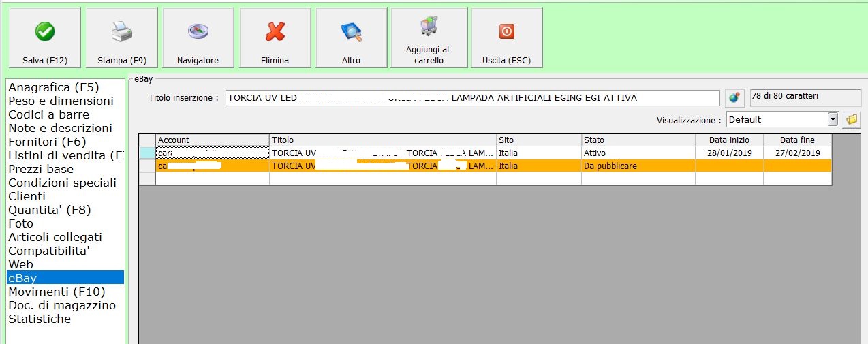Select Anagrafica (F5) in sidebar

click(x=53, y=87)
